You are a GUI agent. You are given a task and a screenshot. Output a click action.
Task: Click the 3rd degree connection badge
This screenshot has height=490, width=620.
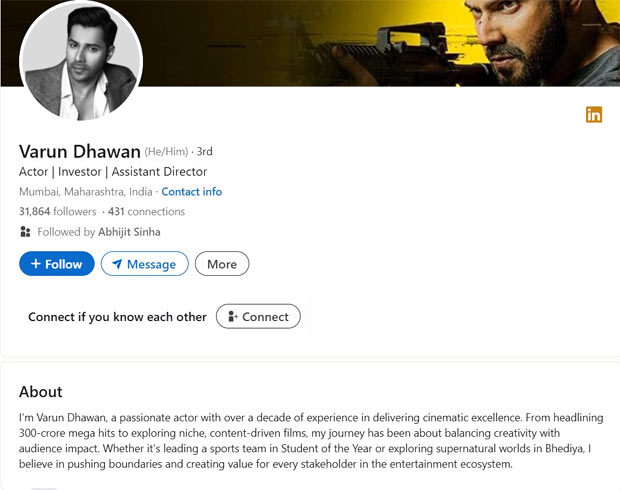click(204, 152)
